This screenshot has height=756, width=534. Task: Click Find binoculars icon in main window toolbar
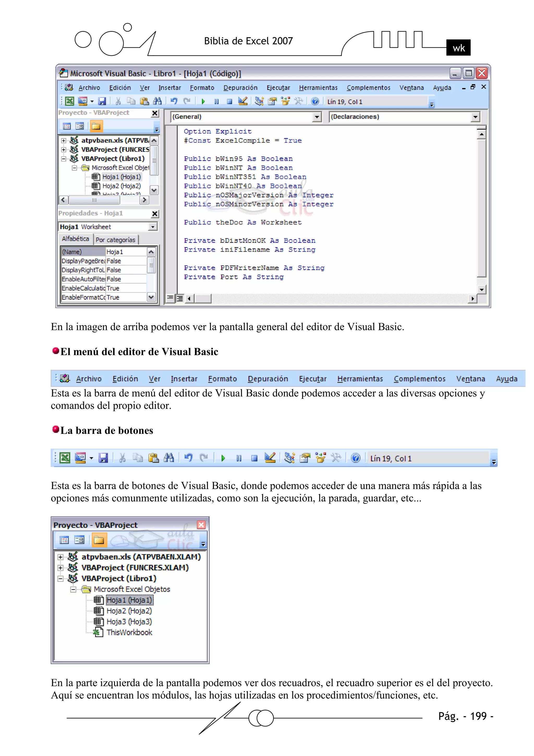coord(157,101)
